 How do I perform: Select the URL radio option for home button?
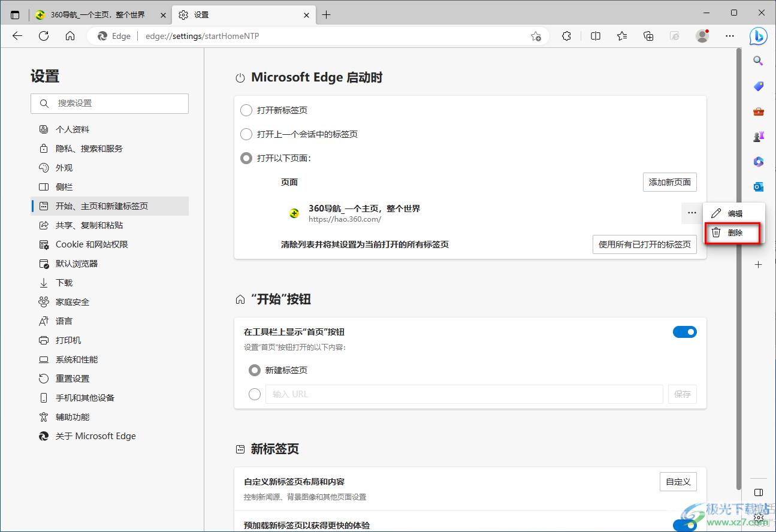pyautogui.click(x=255, y=394)
